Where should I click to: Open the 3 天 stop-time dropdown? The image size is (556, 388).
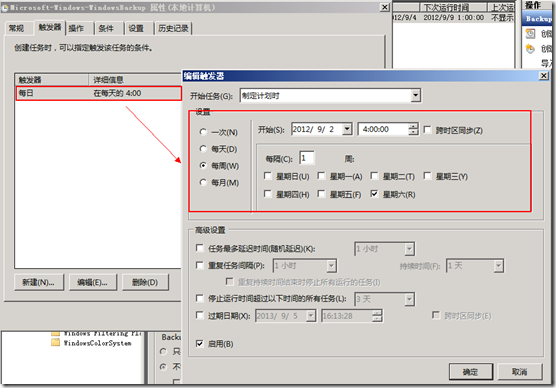coord(409,300)
